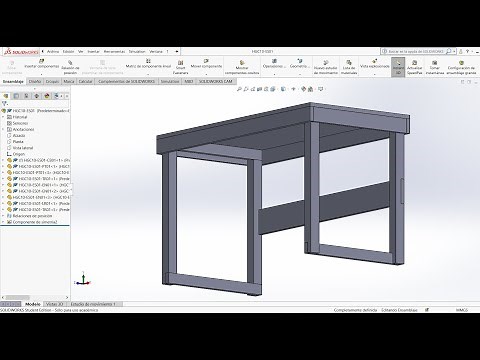480x360 pixels.
Task: Open Complementos de SOLIDWORKS tab
Action: [126, 81]
